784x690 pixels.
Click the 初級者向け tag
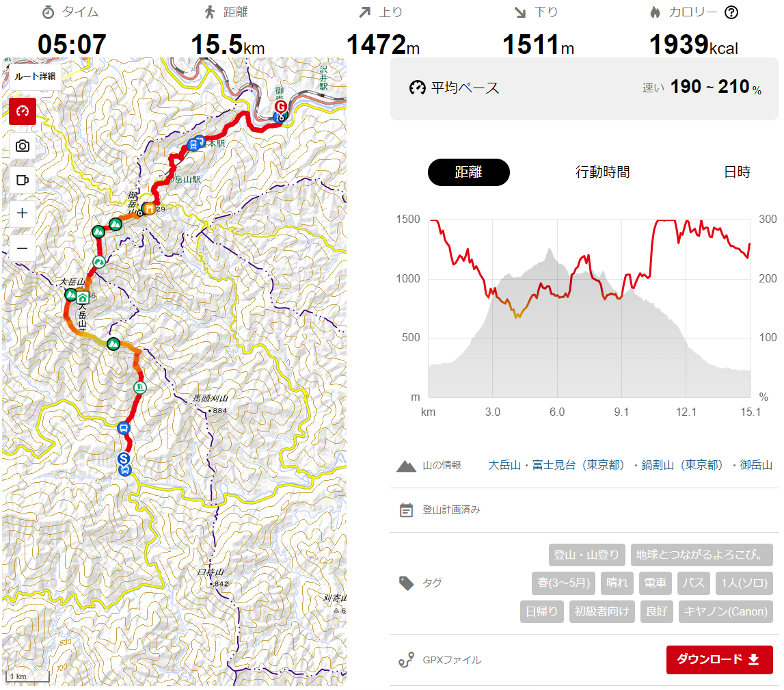point(602,611)
